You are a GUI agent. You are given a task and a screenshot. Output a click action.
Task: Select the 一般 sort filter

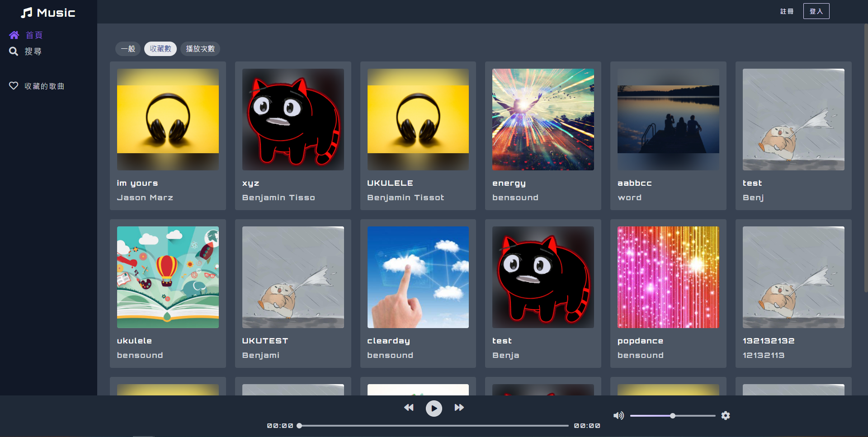click(128, 49)
